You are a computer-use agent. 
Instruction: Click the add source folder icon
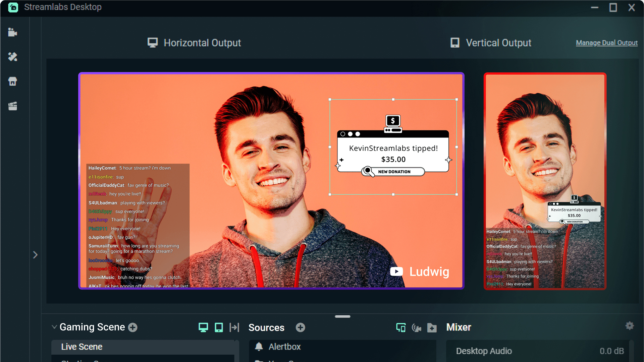tap(432, 327)
